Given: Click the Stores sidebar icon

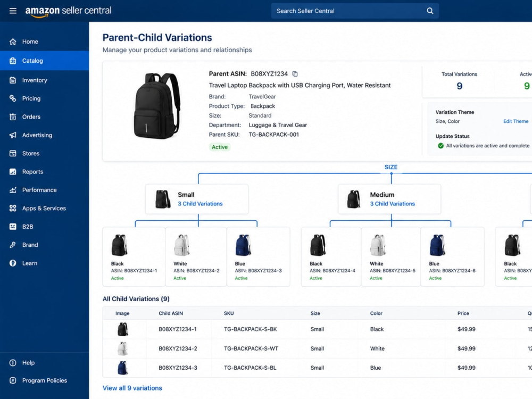Looking at the screenshot, I should coord(13,153).
